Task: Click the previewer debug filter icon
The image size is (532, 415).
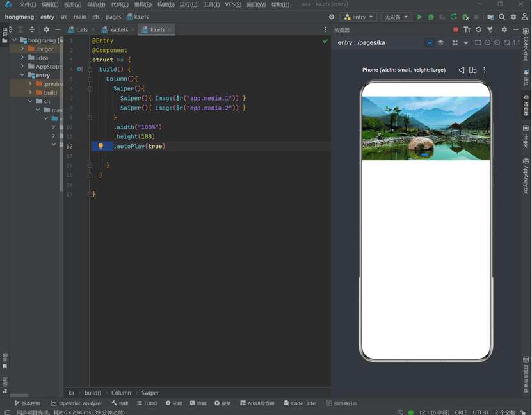Action: pyautogui.click(x=490, y=29)
